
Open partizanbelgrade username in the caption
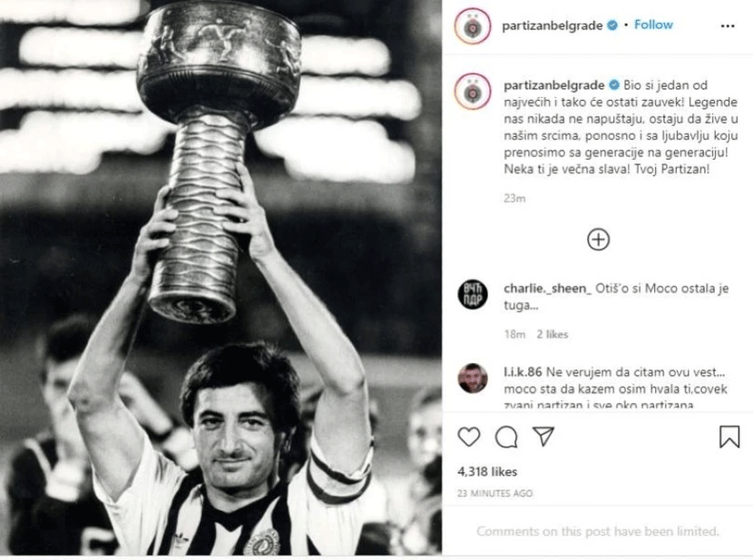point(554,85)
